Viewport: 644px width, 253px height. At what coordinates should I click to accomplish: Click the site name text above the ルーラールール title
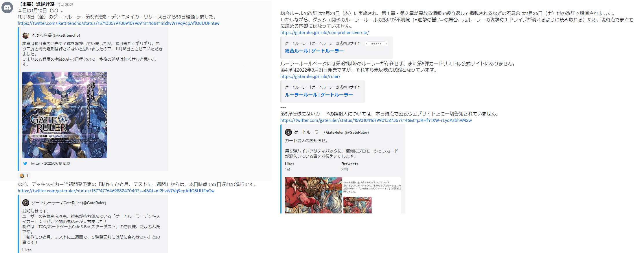tap(323, 87)
